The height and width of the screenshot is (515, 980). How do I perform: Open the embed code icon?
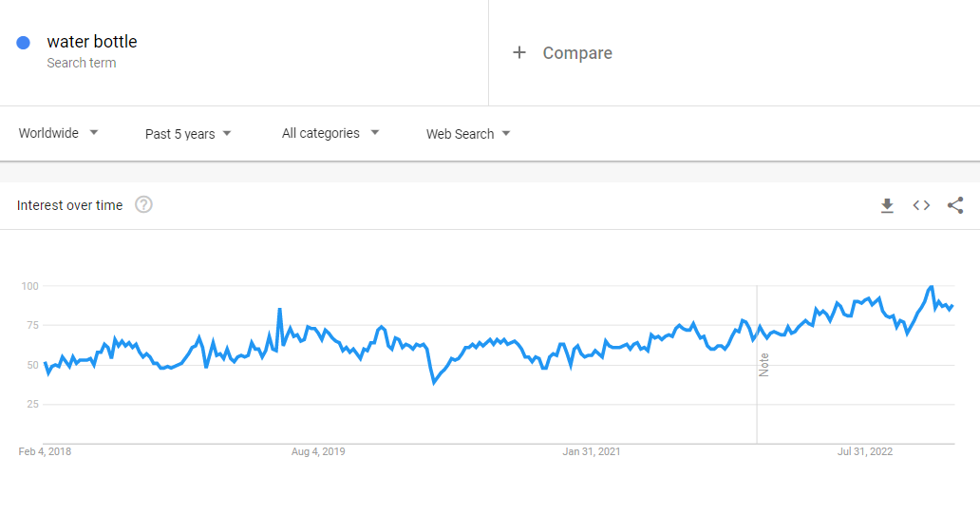(x=921, y=205)
